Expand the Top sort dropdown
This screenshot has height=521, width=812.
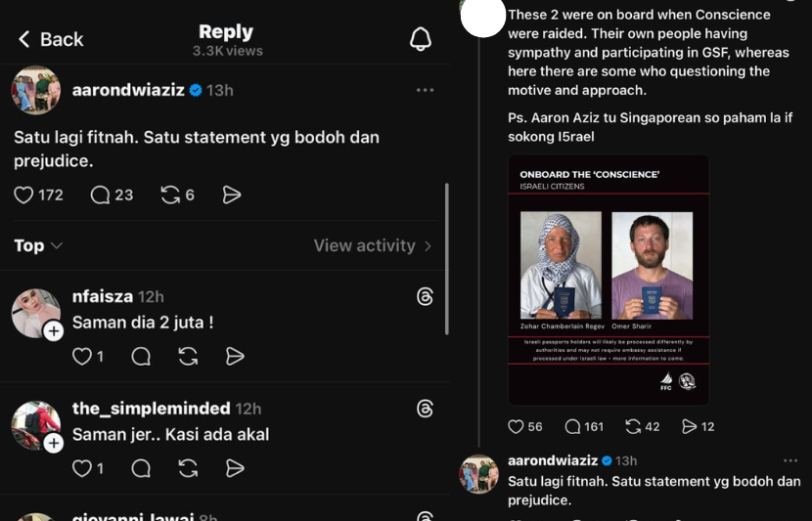pos(38,245)
